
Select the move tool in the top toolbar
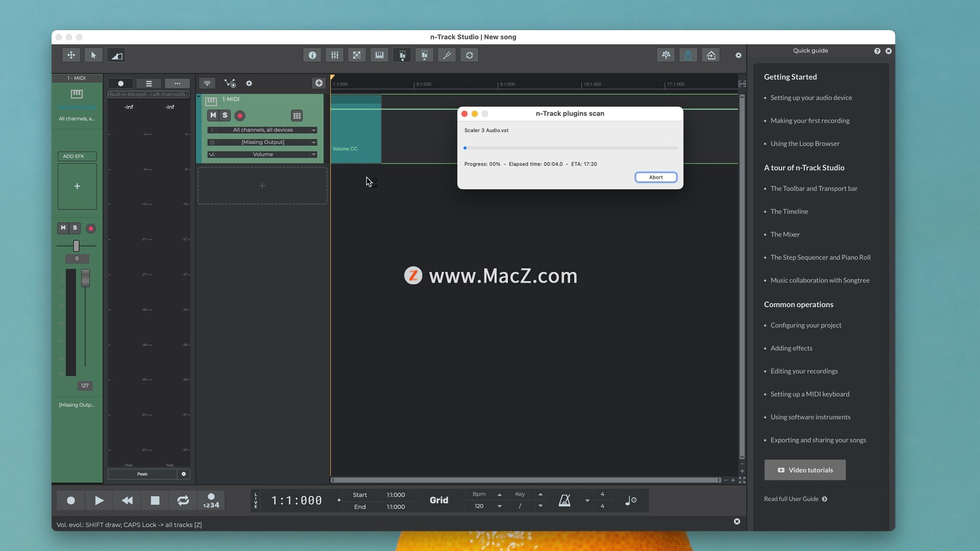pos(71,55)
